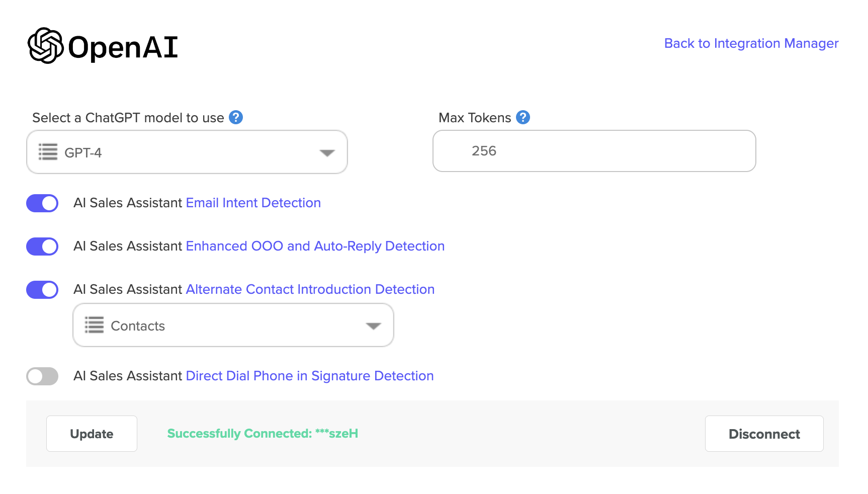The width and height of the screenshot is (868, 494).
Task: Click the Update button
Action: [92, 434]
